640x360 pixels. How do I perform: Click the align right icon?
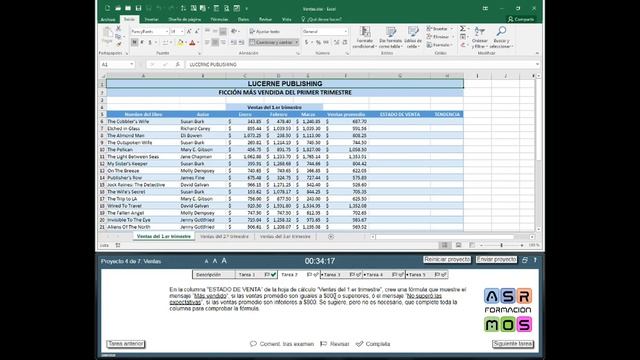223,42
